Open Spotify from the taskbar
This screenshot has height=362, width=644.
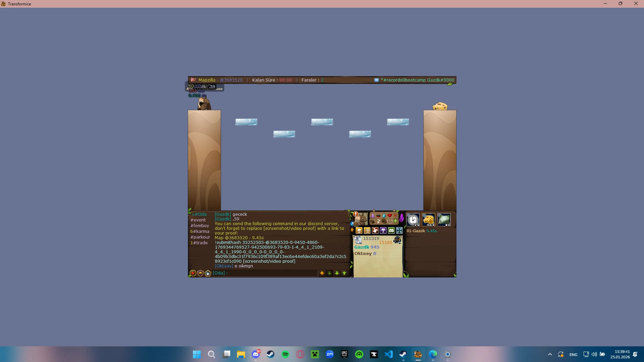click(285, 354)
